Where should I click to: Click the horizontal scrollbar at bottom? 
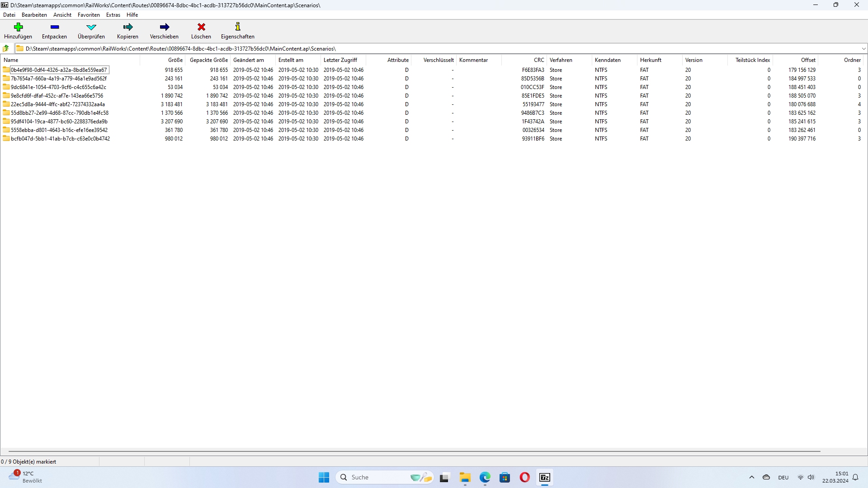pos(414,451)
